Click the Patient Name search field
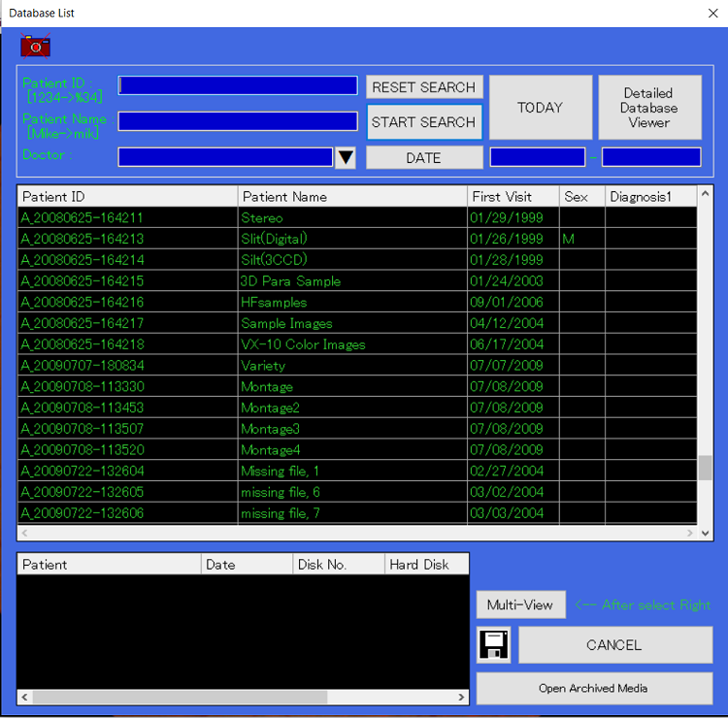 (238, 121)
